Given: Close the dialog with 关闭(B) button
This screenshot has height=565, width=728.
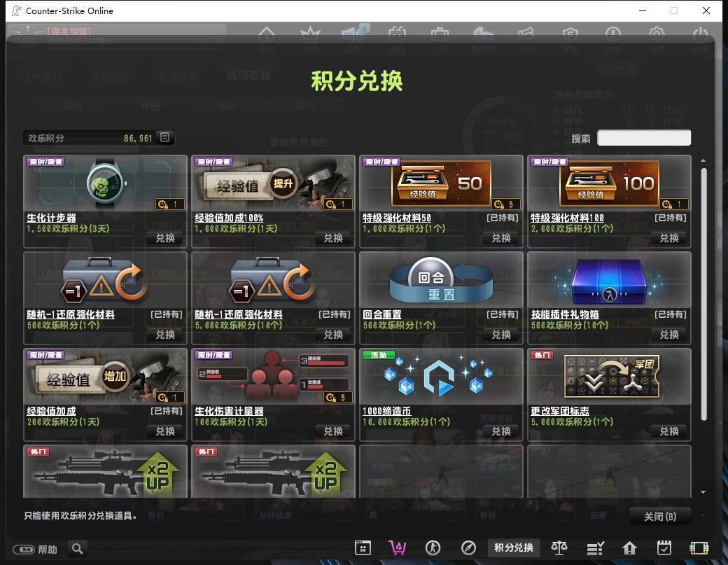Looking at the screenshot, I should (x=659, y=516).
